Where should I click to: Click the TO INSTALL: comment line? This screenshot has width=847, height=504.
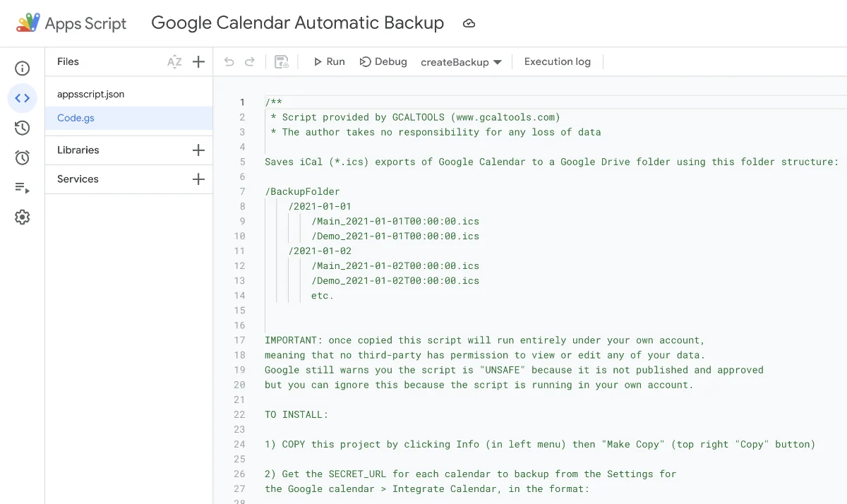pyautogui.click(x=296, y=414)
